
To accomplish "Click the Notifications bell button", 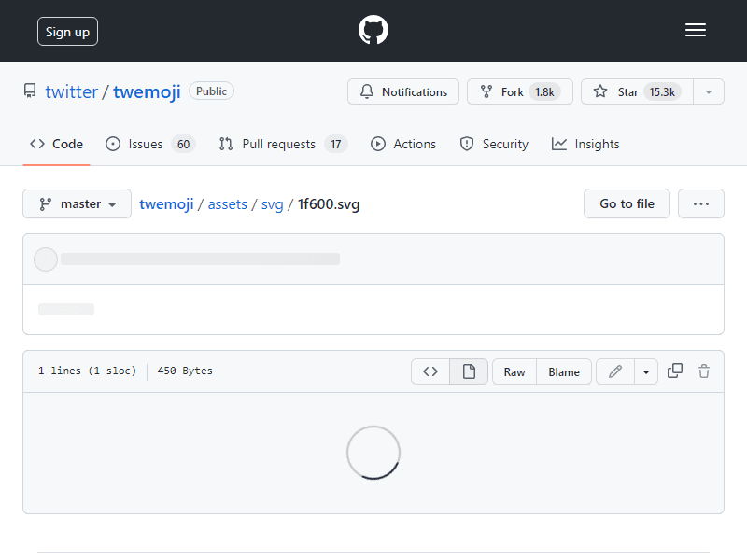I will [x=403, y=91].
